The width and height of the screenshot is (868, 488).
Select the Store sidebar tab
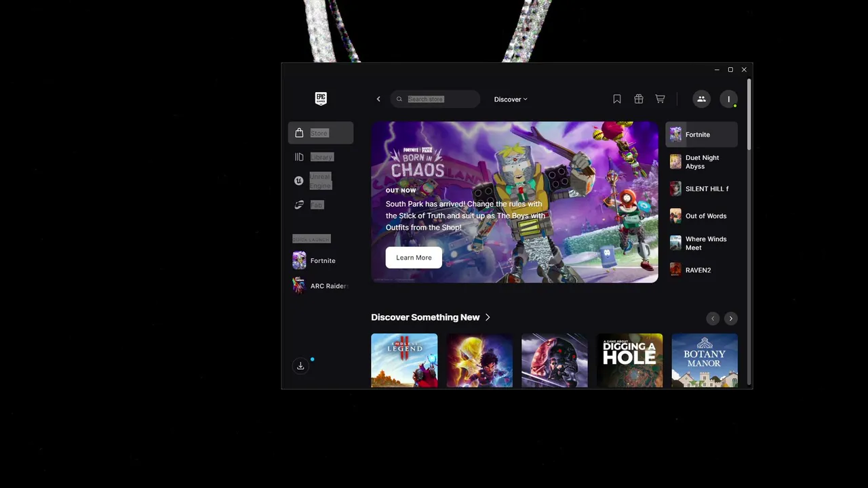click(x=321, y=133)
